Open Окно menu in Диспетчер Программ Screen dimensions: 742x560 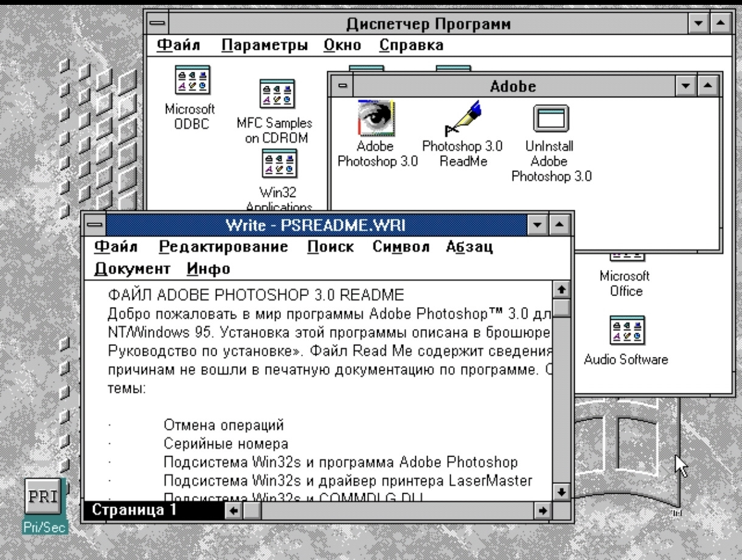343,45
